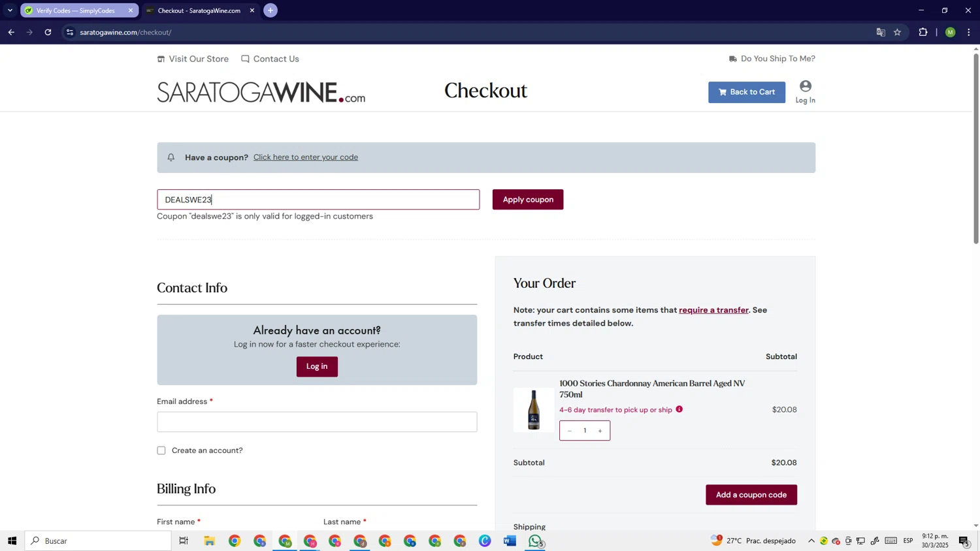
Task: Translate this page via the translate icon
Action: coord(881,32)
